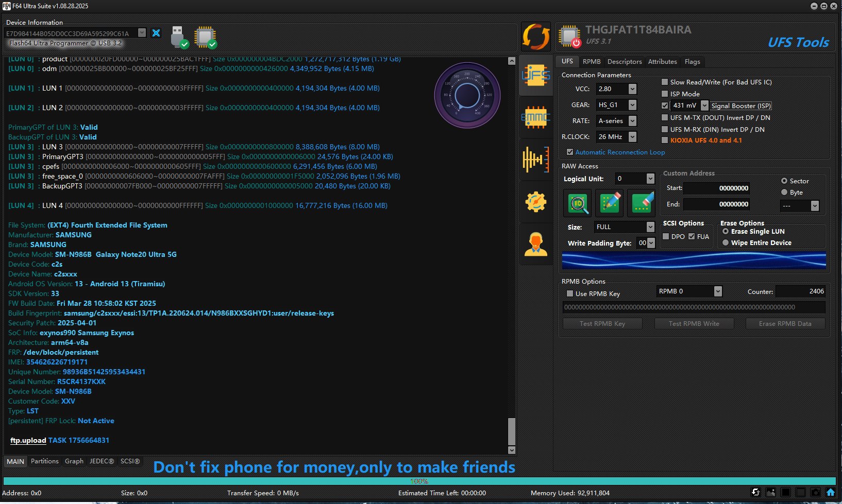The width and height of the screenshot is (842, 504).
Task: Open the R.CLOCK frequency dropdown
Action: [x=632, y=137]
